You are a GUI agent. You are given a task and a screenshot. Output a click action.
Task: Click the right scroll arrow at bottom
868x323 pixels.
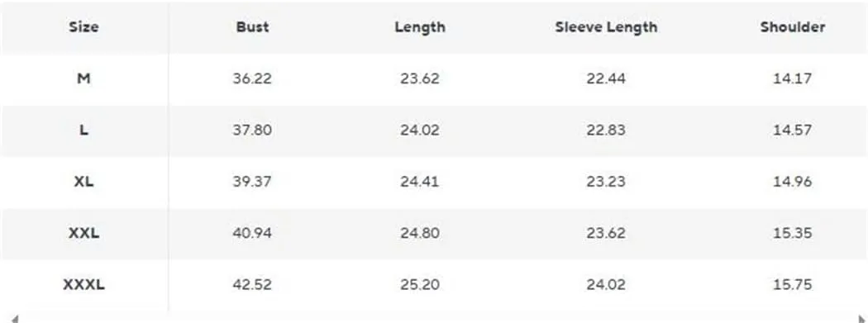(x=862, y=319)
